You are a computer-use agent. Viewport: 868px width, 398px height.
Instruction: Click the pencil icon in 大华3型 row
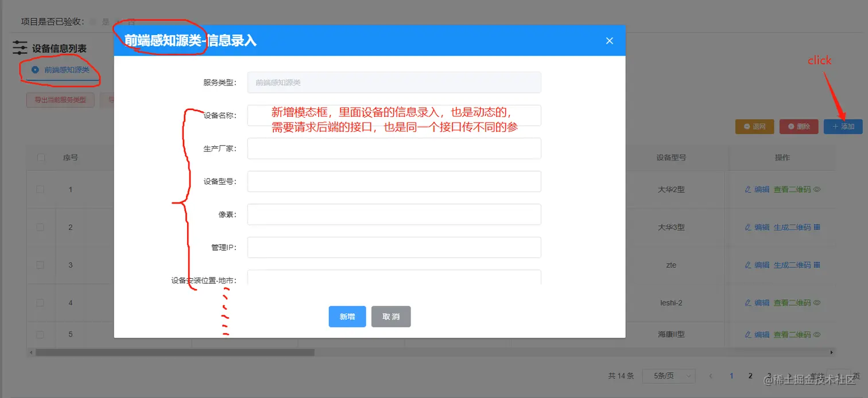tap(747, 227)
